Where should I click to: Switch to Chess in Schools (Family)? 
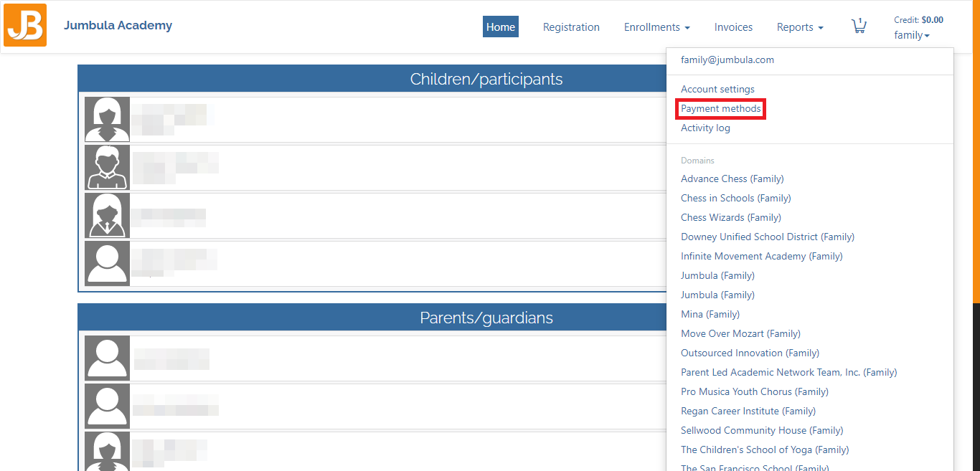tap(736, 199)
